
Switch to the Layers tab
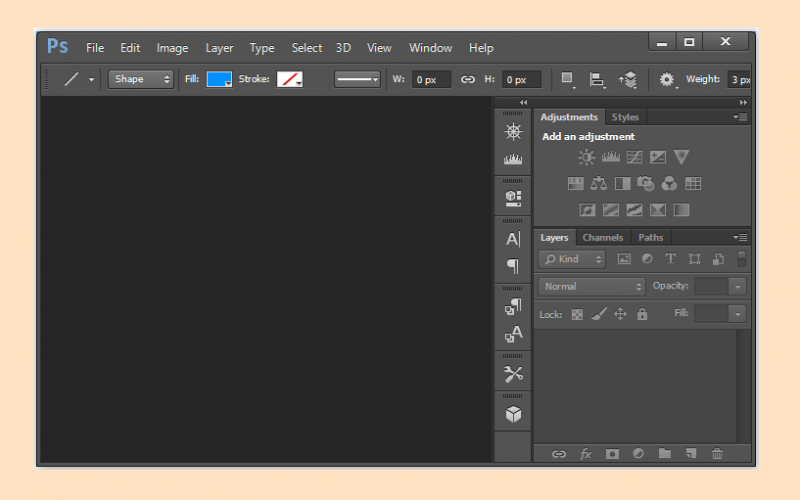pyautogui.click(x=554, y=238)
